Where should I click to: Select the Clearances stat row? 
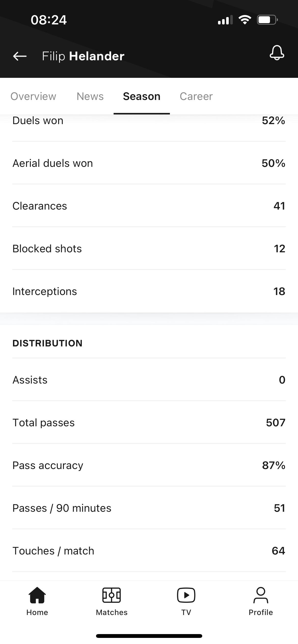[x=149, y=206]
